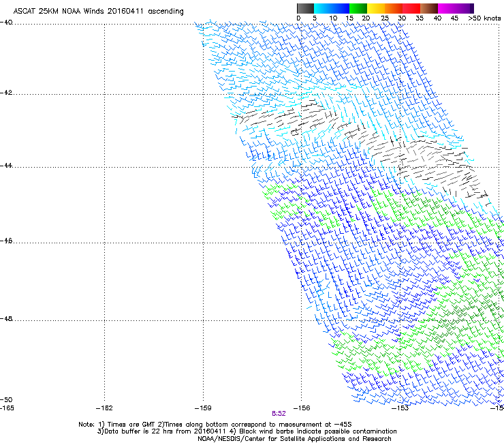The image size is (504, 443).
Task: Click the NOAA/NESDIS credit line
Action: (294, 439)
